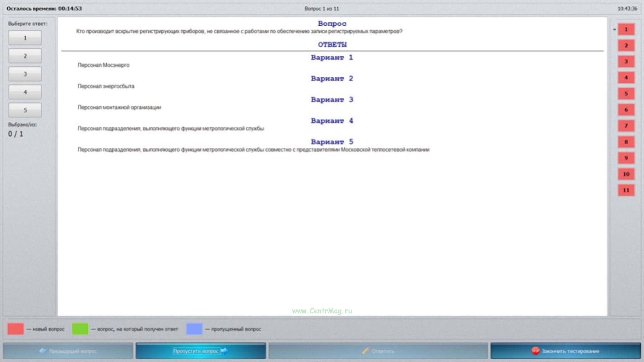Pick answer button 4
Screen dimensions: 644x362
tap(25, 92)
